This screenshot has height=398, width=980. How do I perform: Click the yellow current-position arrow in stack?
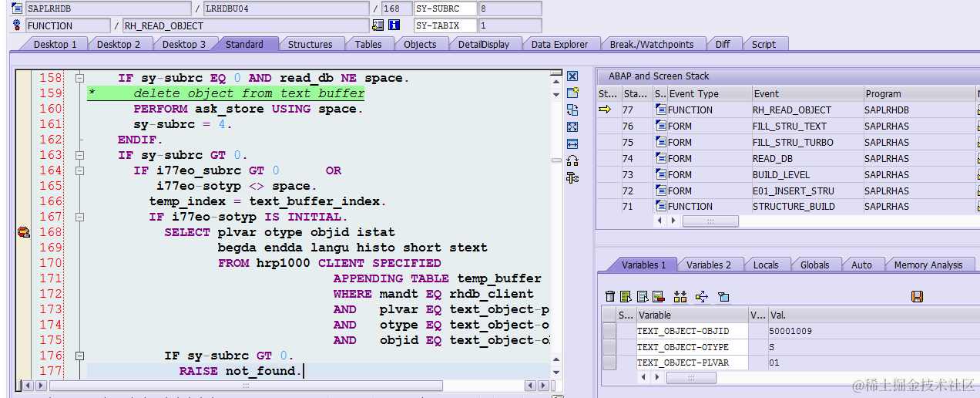(605, 110)
